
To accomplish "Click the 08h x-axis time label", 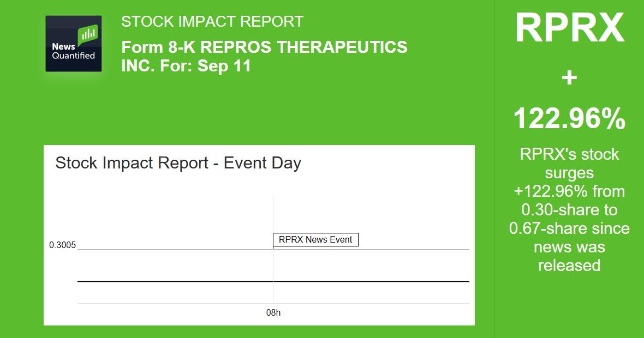I will point(273,313).
